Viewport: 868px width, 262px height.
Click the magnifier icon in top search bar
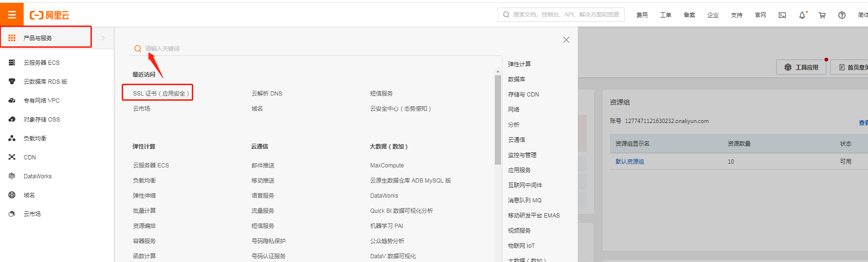click(506, 15)
